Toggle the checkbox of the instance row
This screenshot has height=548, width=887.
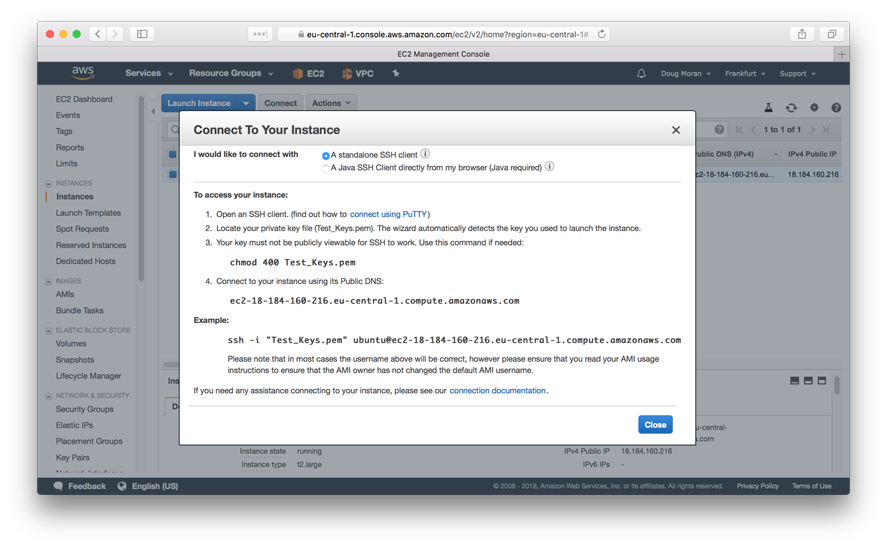pos(173,174)
